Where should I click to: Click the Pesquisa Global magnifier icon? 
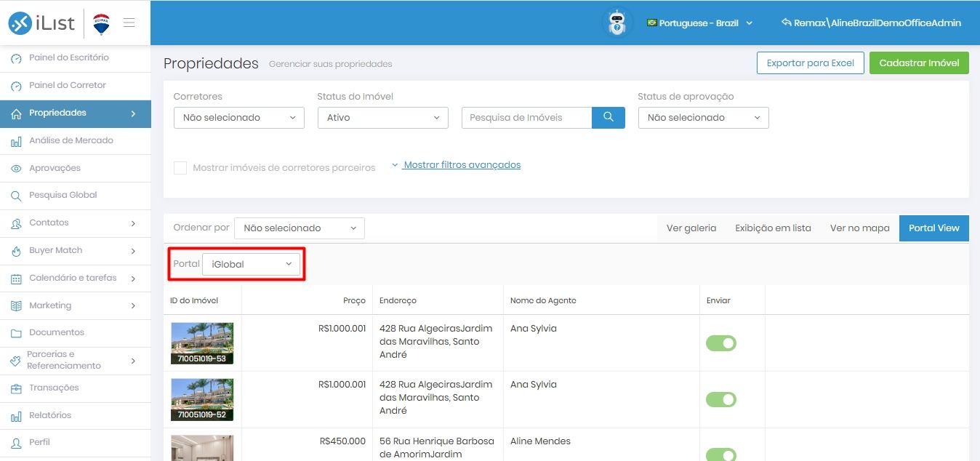(16, 196)
